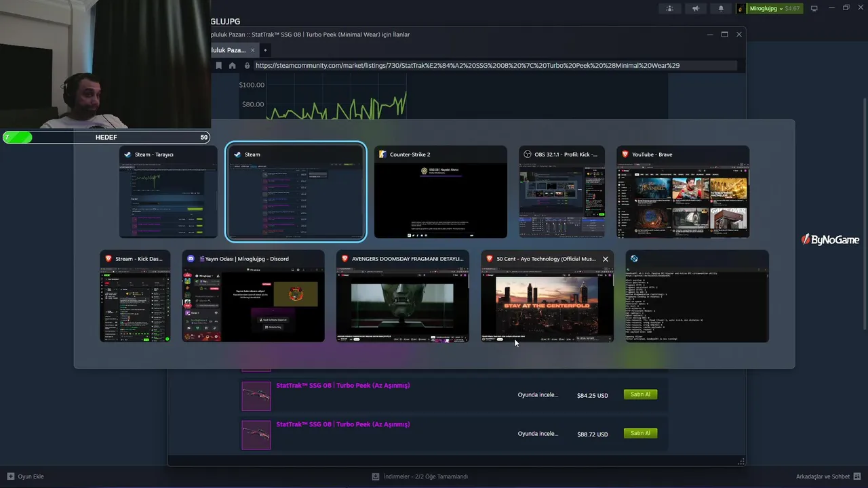868x488 pixels.
Task: Open Arkadaşlar ve Sohbet friends chat
Action: pos(828,476)
